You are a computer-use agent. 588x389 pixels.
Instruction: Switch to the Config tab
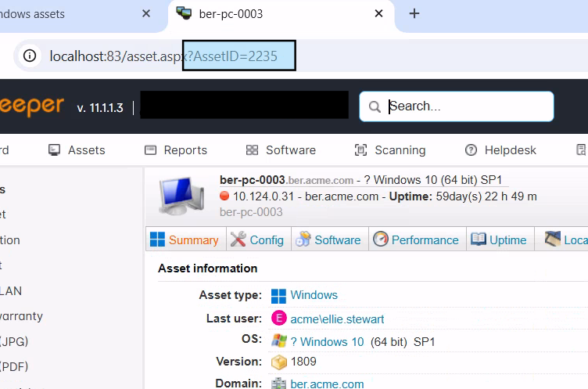(x=258, y=240)
